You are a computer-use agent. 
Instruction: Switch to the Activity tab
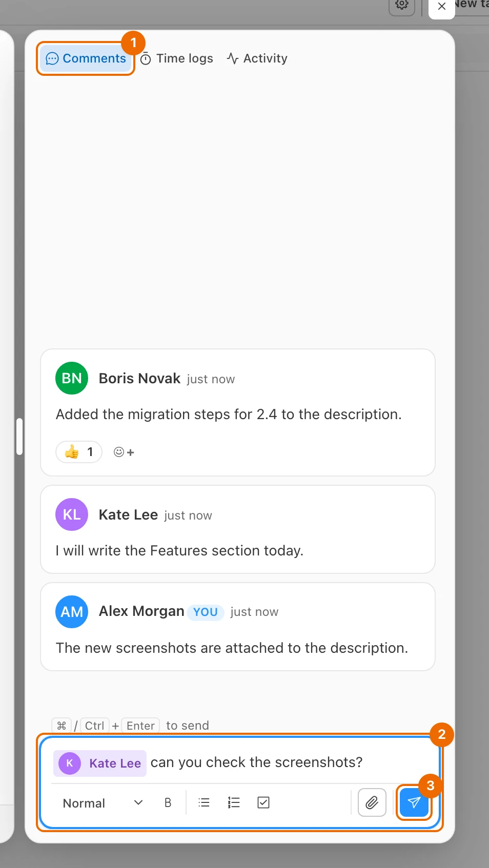pyautogui.click(x=257, y=58)
